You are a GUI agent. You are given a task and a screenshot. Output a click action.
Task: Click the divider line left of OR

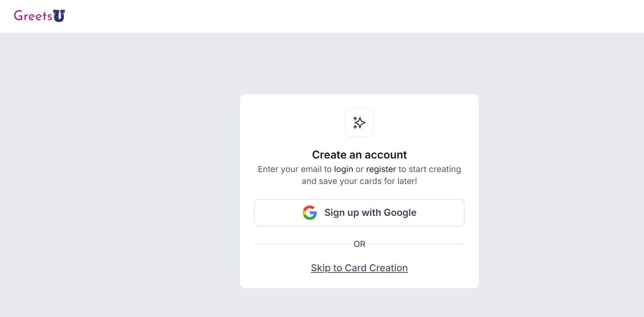pyautogui.click(x=301, y=244)
